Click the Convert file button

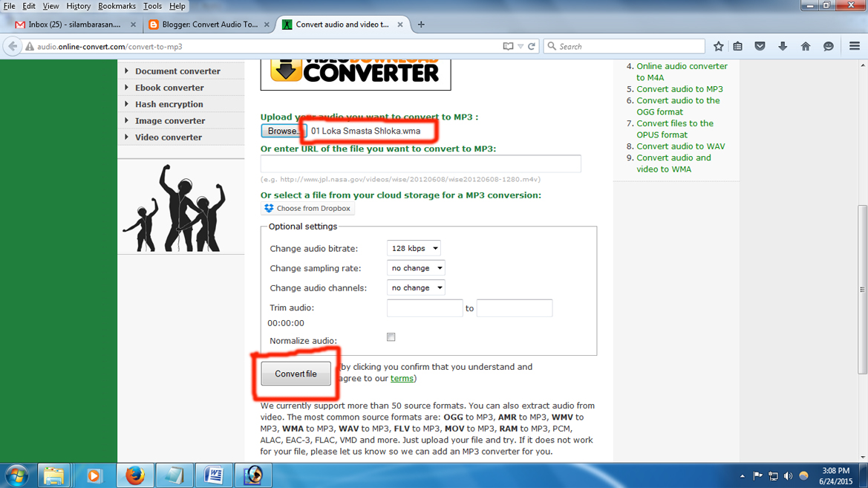coord(296,374)
